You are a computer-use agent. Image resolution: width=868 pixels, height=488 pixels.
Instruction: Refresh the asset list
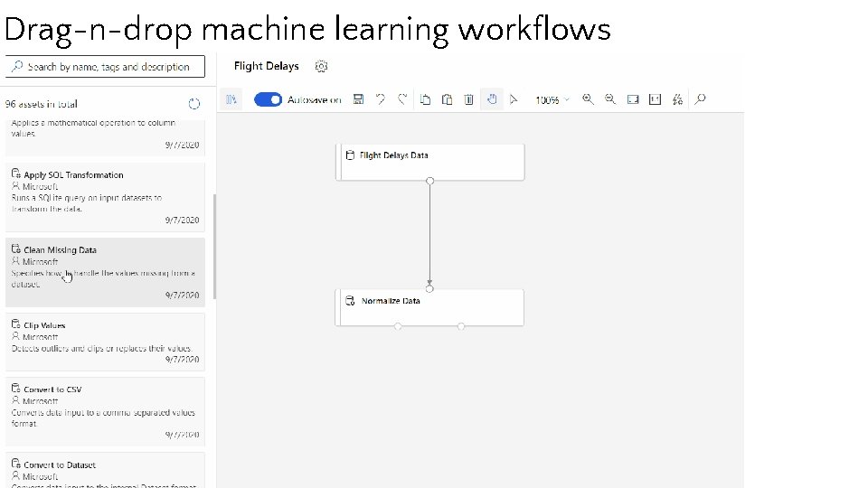click(193, 103)
